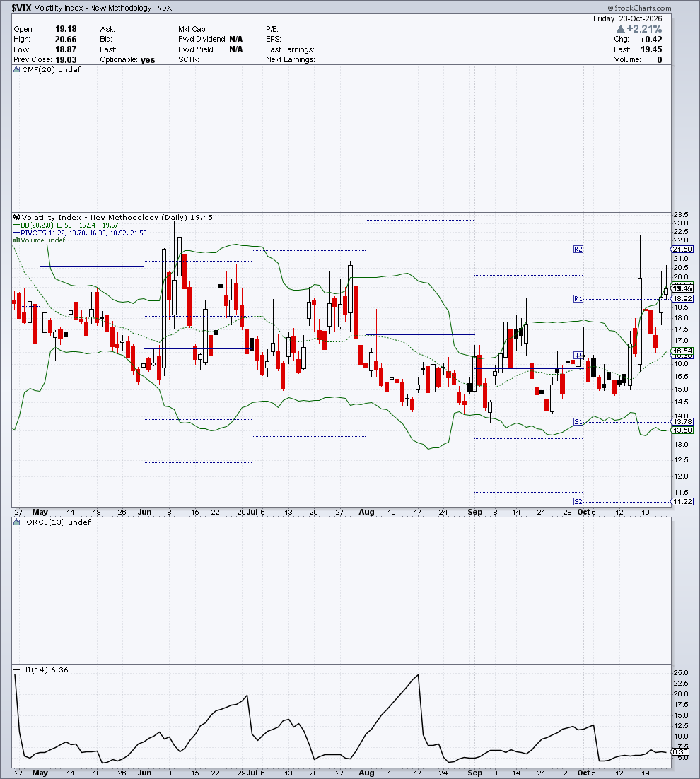The image size is (700, 779).
Task: Click the Aug label on price chart axis
Action: point(367,512)
